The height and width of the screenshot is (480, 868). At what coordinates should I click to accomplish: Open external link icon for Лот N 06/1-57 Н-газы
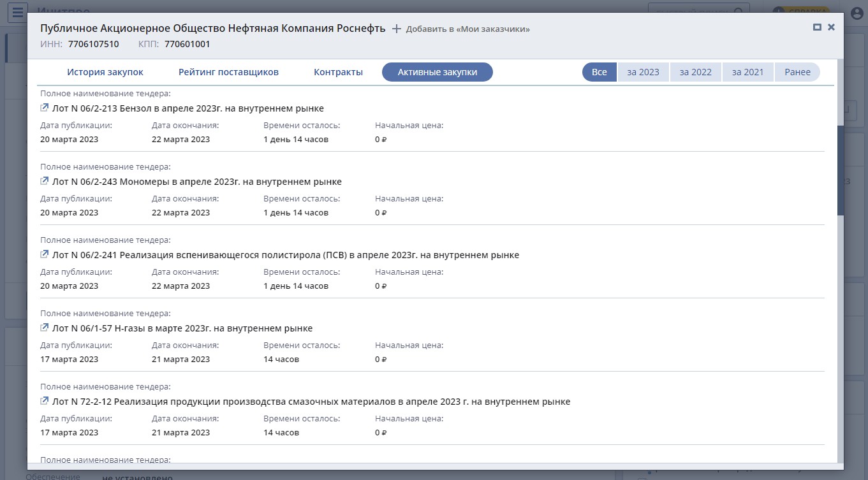tap(45, 328)
